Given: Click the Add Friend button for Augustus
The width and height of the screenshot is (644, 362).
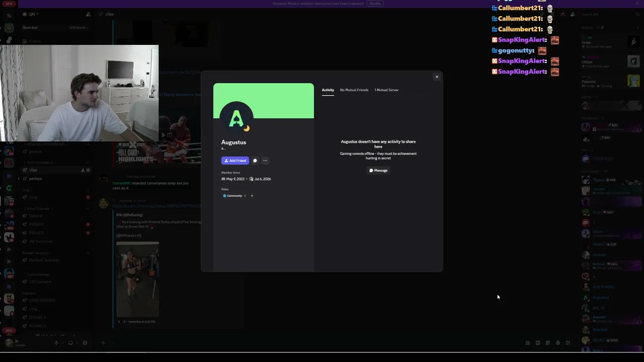Looking at the screenshot, I should pos(235,160).
